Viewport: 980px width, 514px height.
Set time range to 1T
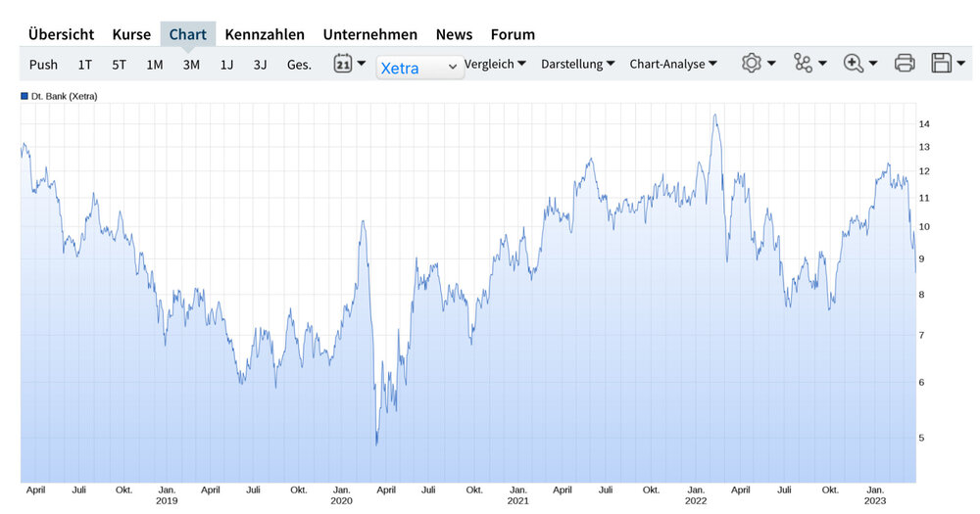click(85, 65)
